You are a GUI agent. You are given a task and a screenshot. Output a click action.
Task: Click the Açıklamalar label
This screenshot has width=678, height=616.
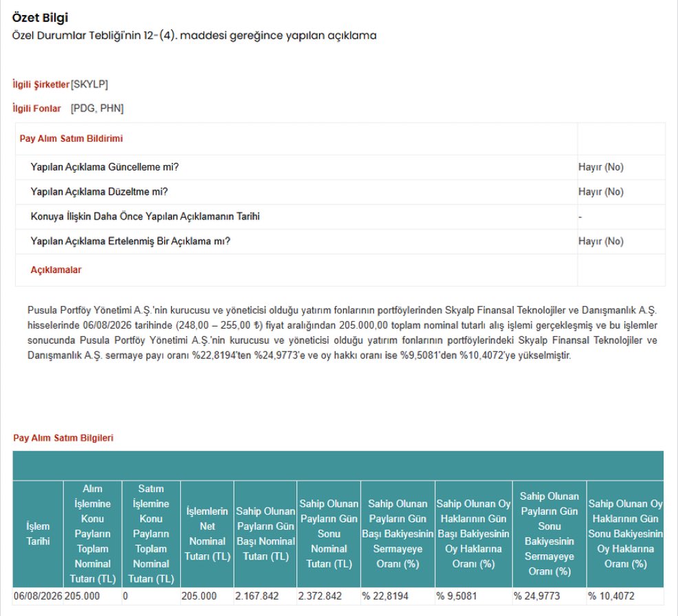[56, 269]
